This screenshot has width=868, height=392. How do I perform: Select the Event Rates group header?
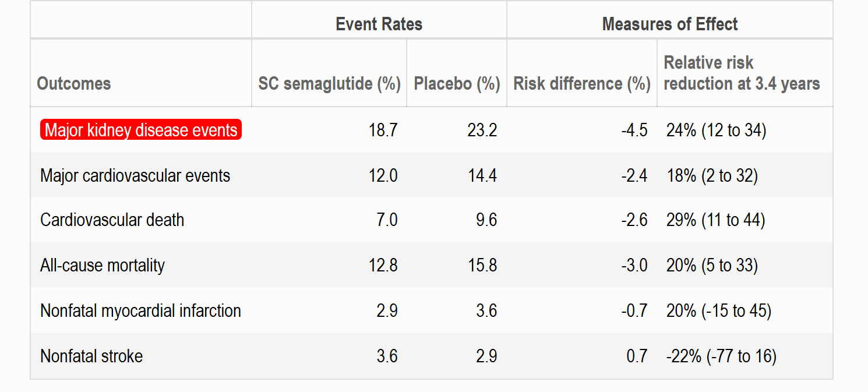coord(379,24)
